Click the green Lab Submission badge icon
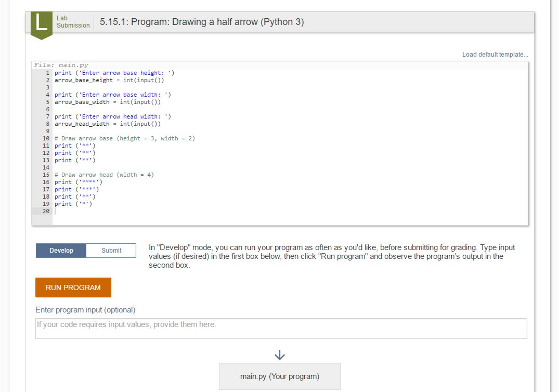 tap(42, 25)
